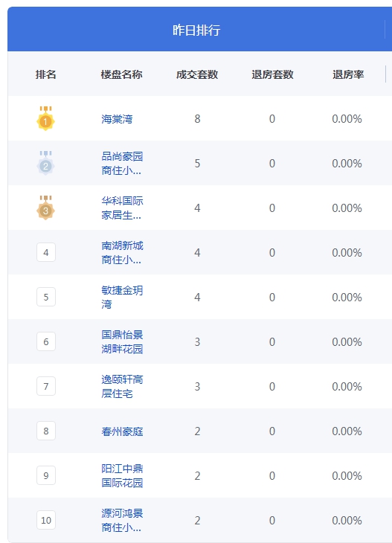Click the gold rank 1 medal icon

(45, 118)
